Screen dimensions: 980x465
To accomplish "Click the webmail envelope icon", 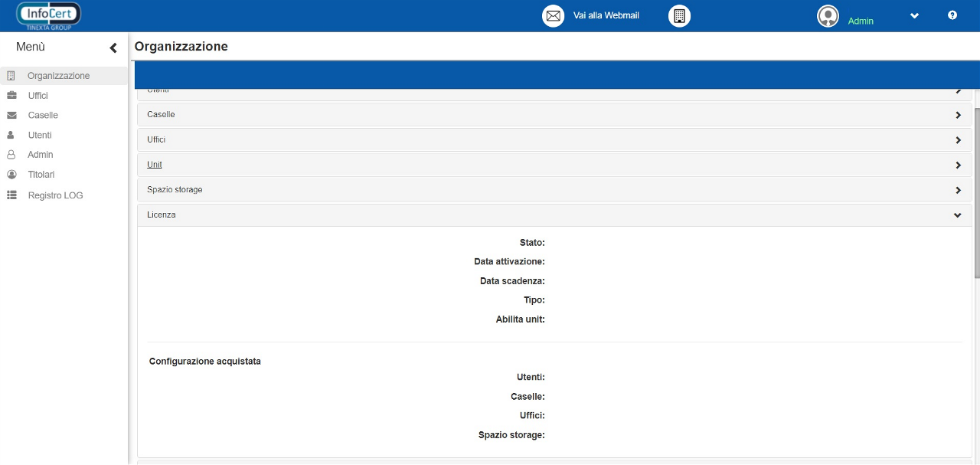I will click(553, 16).
